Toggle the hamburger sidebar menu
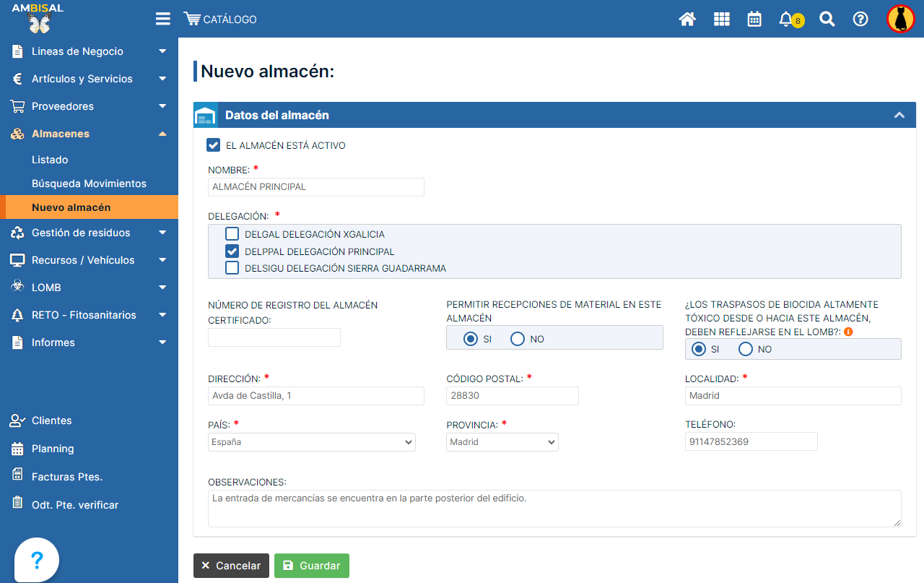The height and width of the screenshot is (583, 924). (162, 20)
